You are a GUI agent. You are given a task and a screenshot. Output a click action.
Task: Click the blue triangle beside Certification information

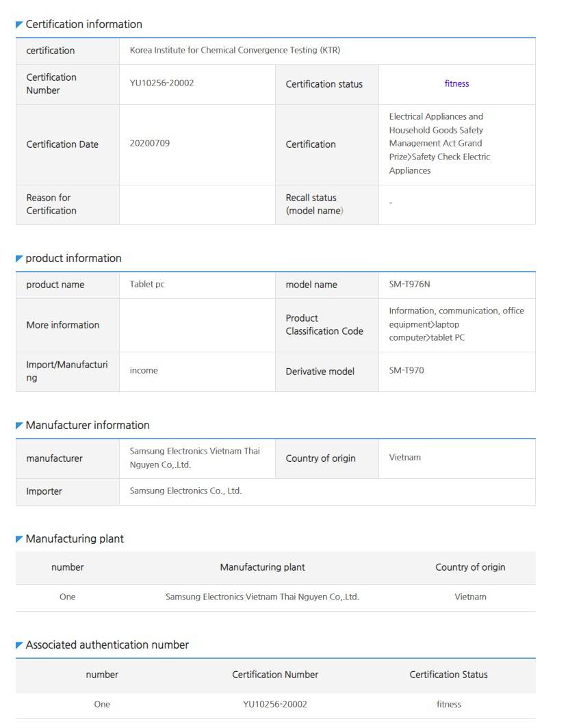point(19,25)
